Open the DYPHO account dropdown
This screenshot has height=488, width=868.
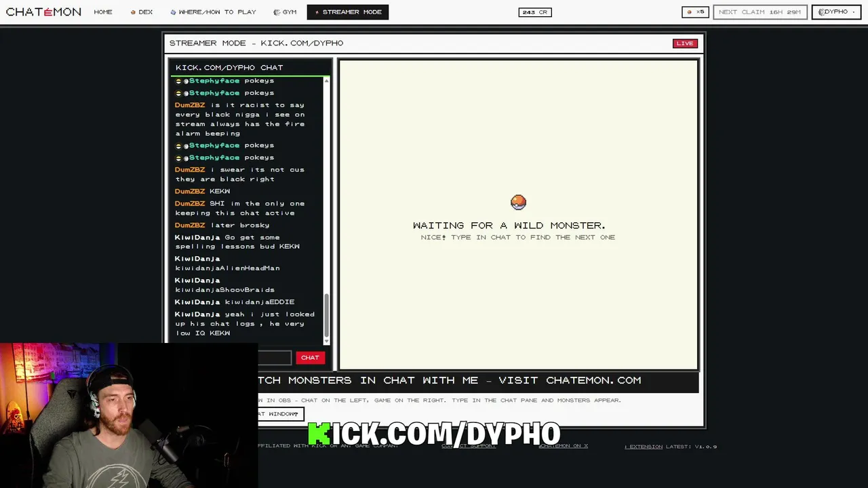click(836, 12)
